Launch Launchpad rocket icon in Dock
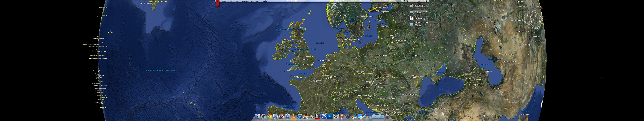Image resolution: width=644 pixels, height=121 pixels. point(264,117)
